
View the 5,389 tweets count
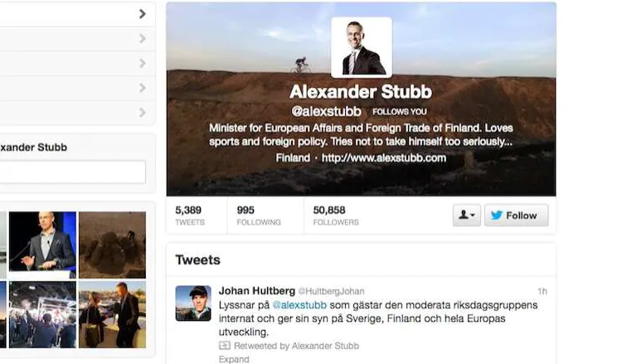click(x=190, y=216)
